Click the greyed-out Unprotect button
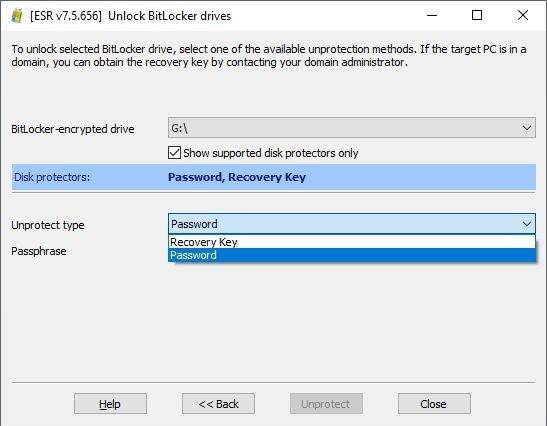The height and width of the screenshot is (426, 547). click(x=326, y=404)
